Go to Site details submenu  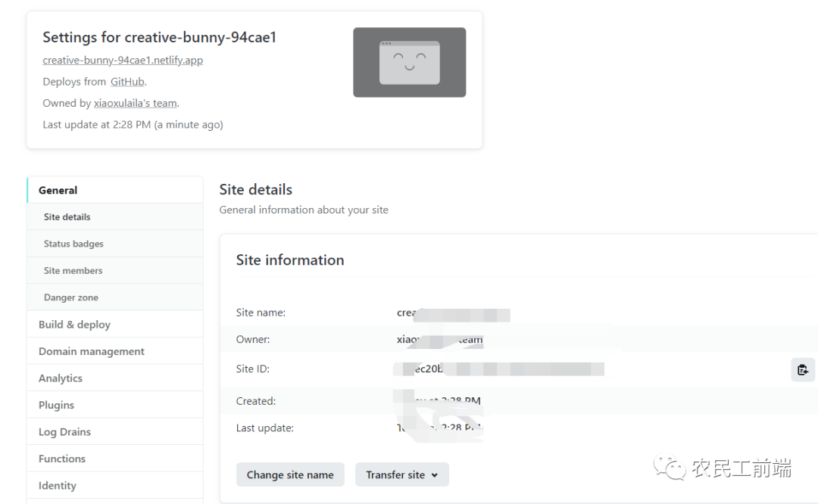115,217
